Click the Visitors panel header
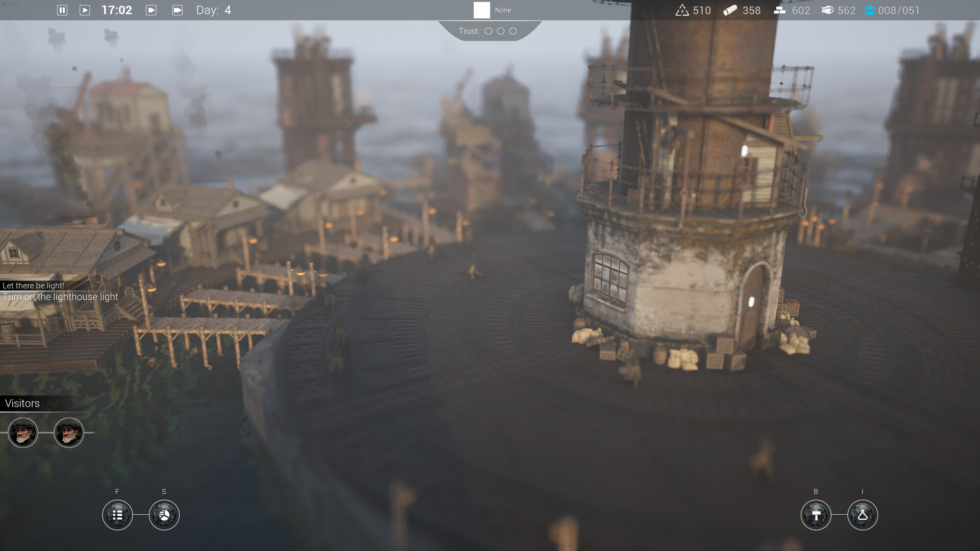Image resolution: width=980 pixels, height=551 pixels. tap(22, 403)
